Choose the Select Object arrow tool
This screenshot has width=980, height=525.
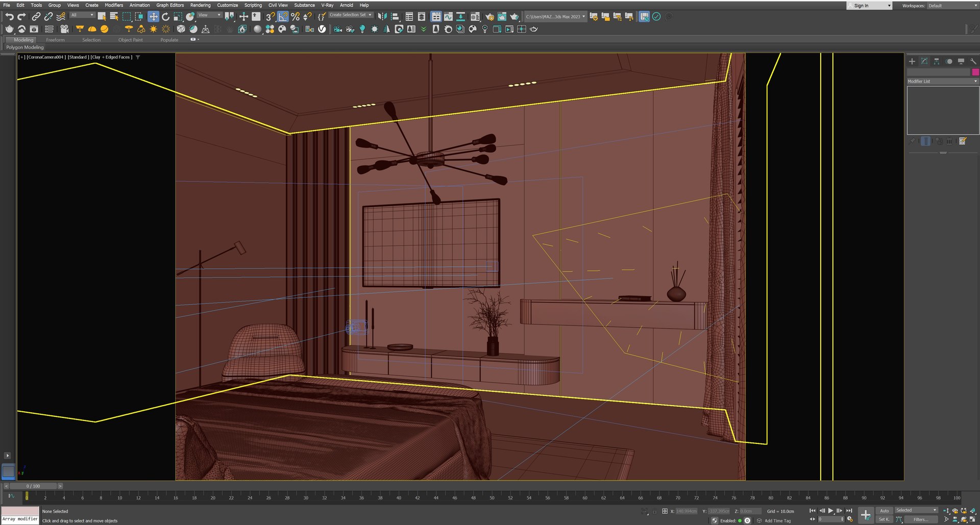point(102,17)
